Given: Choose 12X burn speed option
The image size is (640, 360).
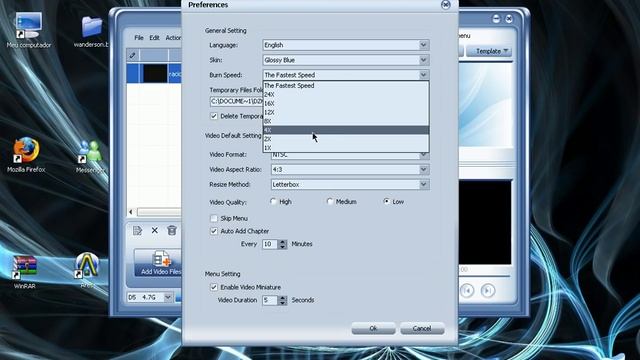Looking at the screenshot, I should [x=346, y=112].
